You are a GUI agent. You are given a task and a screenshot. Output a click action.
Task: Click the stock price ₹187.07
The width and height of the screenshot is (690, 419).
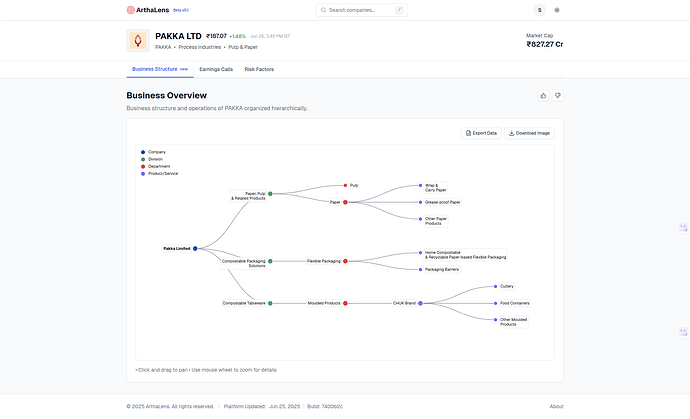pyautogui.click(x=217, y=36)
